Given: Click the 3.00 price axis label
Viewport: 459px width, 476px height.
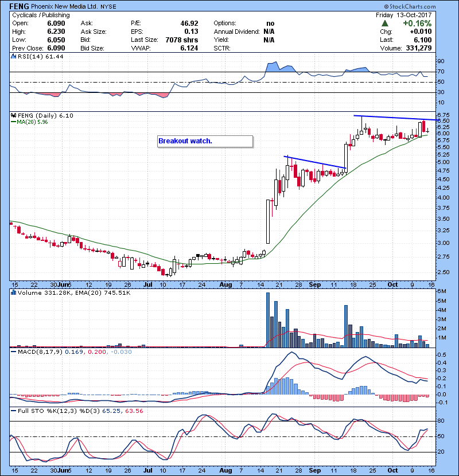Looking at the screenshot, I should [x=443, y=243].
